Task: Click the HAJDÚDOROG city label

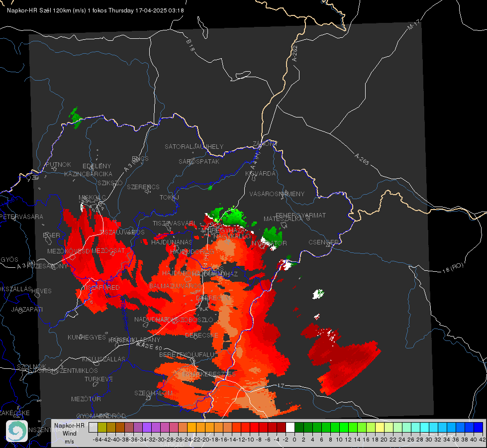Action: 192,252
